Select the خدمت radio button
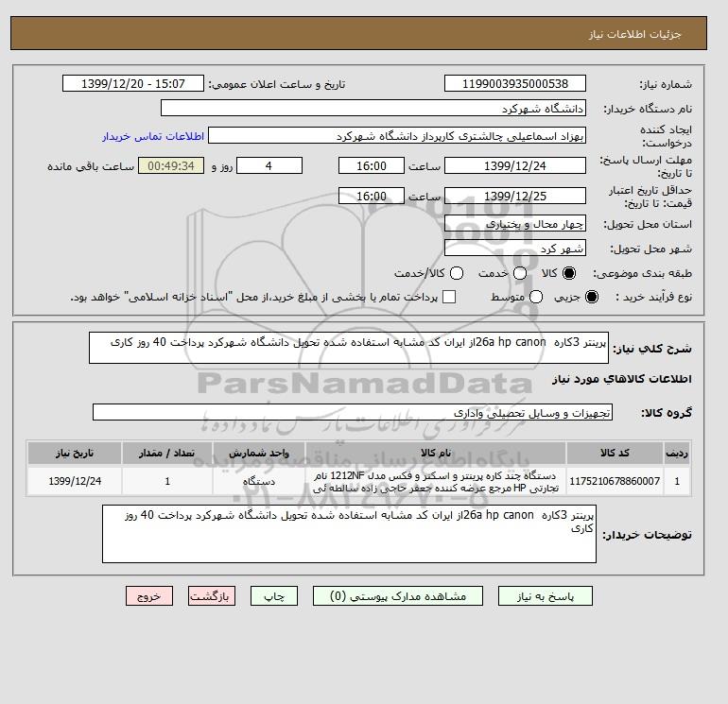Viewport: 728px width, 704px height. click(520, 273)
